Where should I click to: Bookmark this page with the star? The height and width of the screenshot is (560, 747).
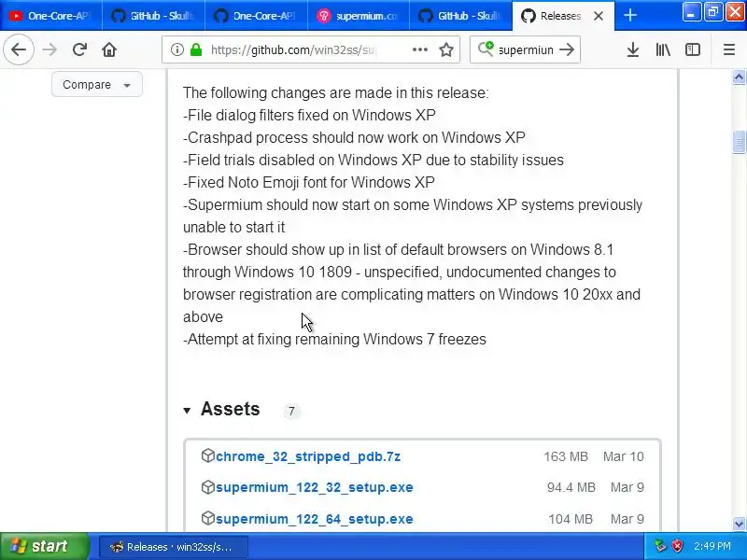pos(446,49)
